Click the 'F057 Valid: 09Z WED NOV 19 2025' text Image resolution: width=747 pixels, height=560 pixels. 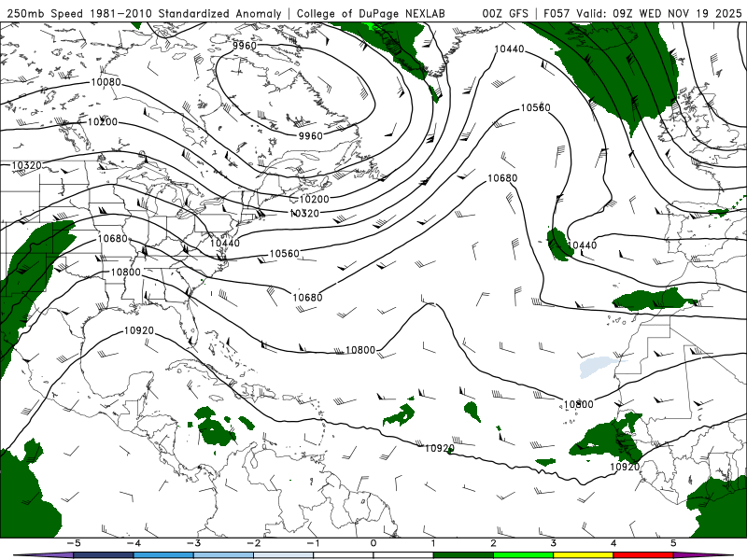coord(642,13)
